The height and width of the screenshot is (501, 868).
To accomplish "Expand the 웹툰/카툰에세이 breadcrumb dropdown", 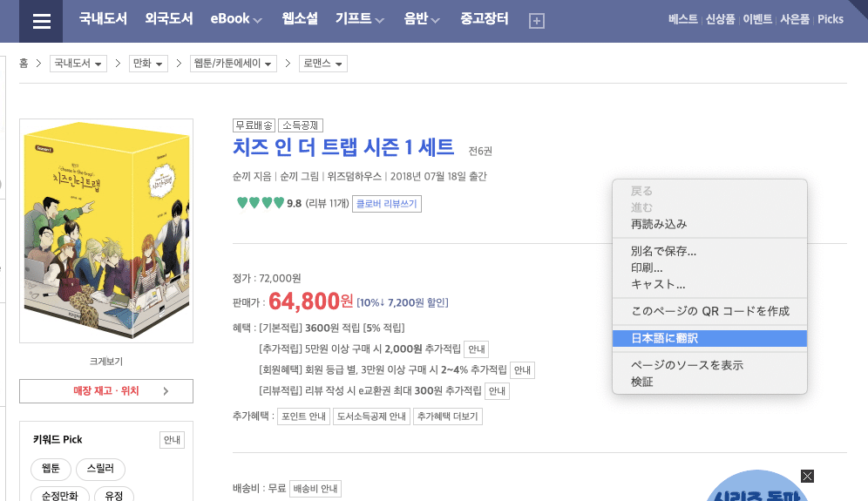I will pos(233,63).
